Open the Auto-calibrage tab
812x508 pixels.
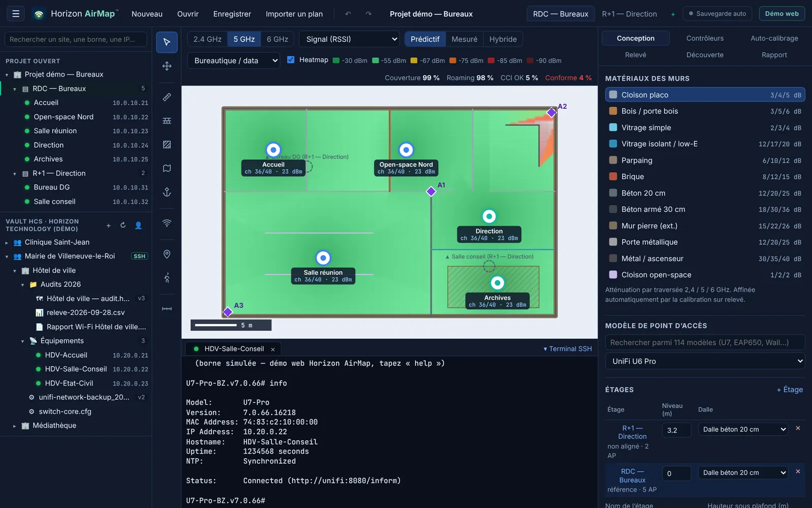pyautogui.click(x=774, y=38)
